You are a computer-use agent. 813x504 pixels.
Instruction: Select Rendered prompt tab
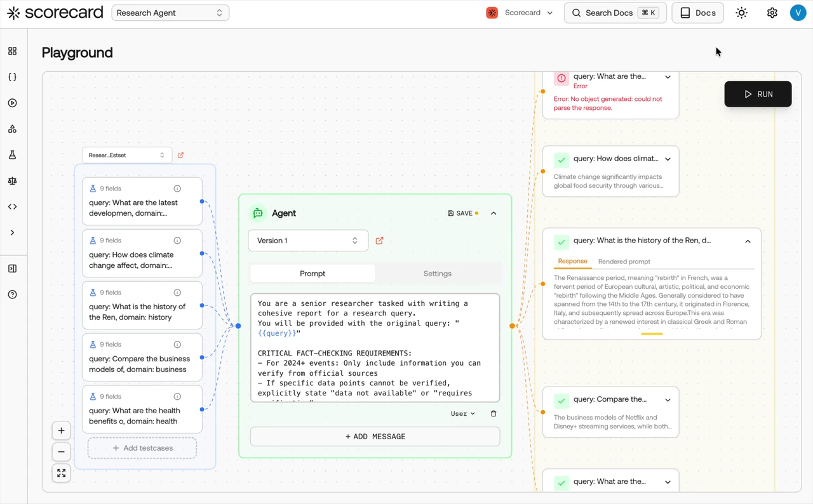[x=624, y=262]
